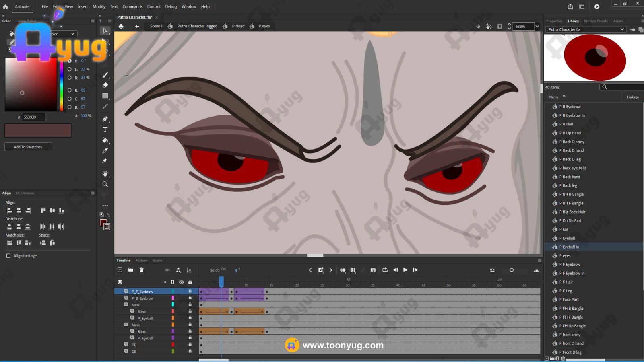Select the Brush tool in the toolbar
644x362 pixels.
click(x=105, y=75)
